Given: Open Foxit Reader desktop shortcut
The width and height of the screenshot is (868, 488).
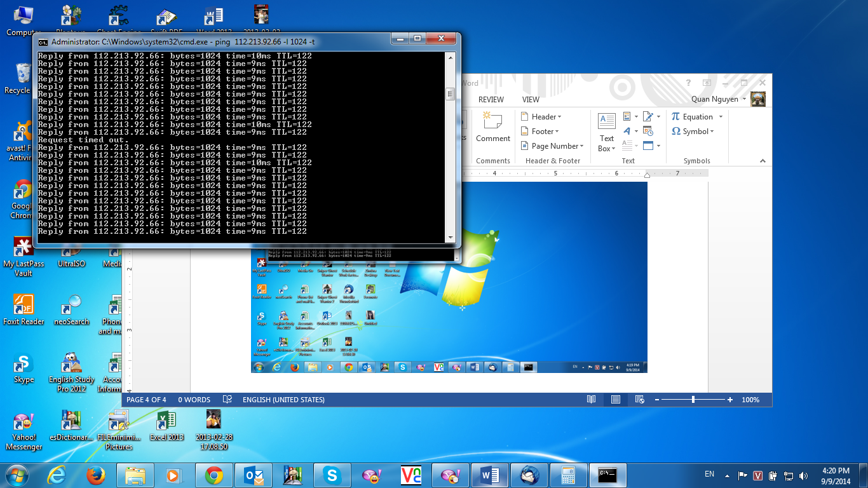Looking at the screenshot, I should [x=24, y=310].
